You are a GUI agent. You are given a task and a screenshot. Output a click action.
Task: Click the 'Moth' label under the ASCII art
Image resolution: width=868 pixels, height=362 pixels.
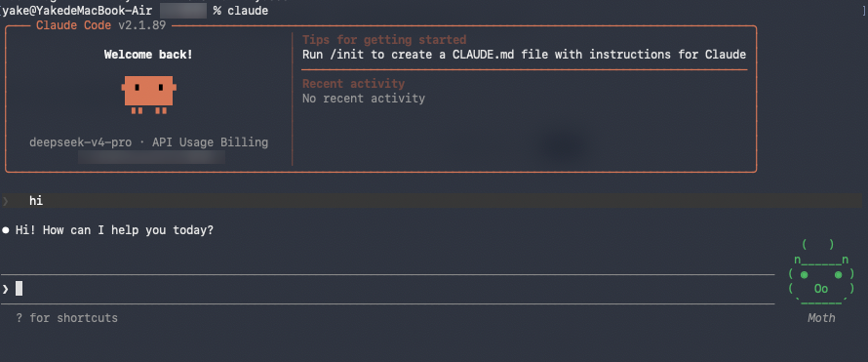coord(821,318)
